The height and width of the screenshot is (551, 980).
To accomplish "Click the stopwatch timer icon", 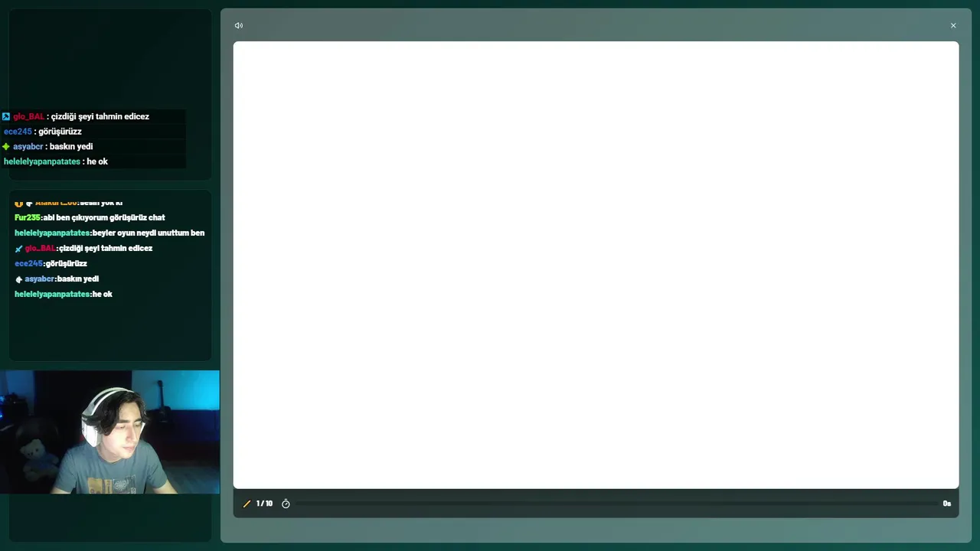I will pyautogui.click(x=286, y=504).
